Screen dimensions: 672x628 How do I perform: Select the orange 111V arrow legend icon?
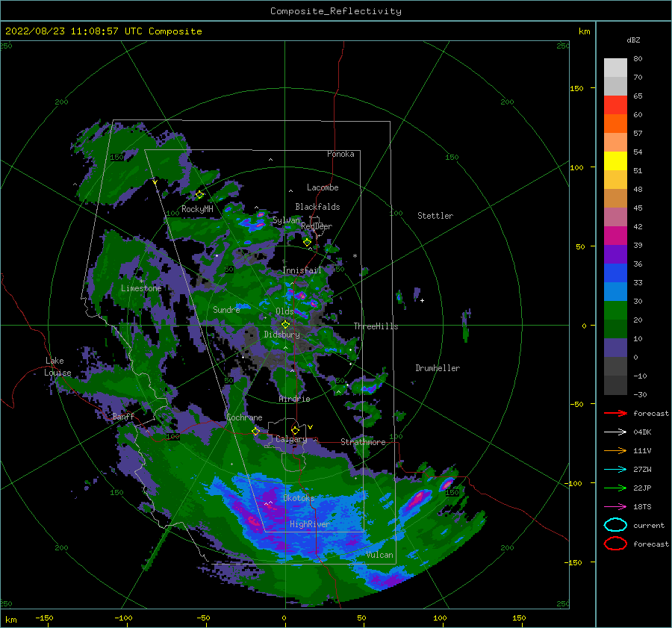pos(615,450)
